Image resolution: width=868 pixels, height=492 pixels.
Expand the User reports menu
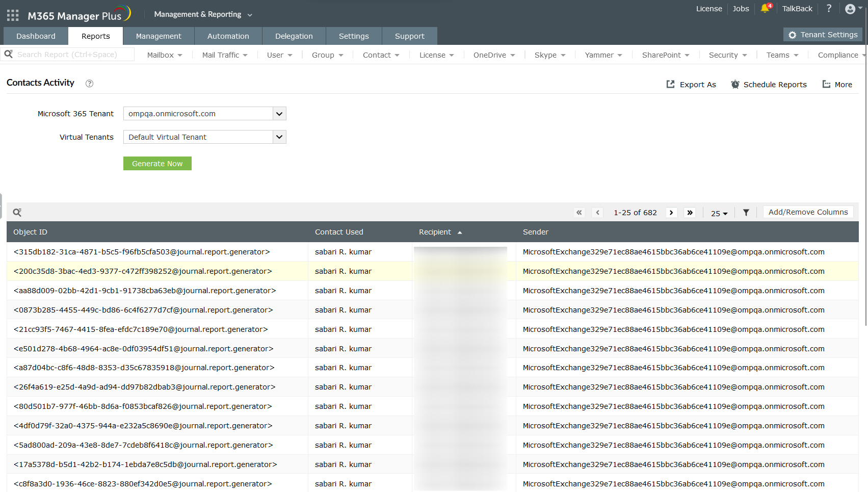(280, 55)
